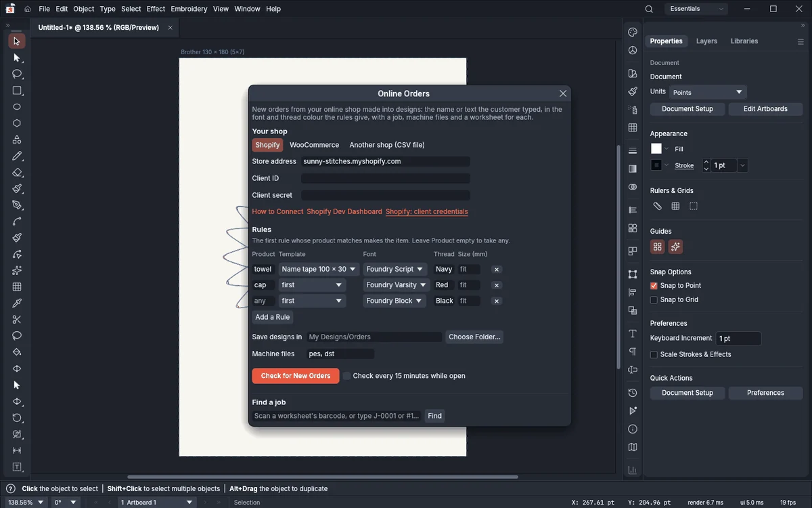Open the File menu
This screenshot has width=812, height=508.
pos(45,9)
